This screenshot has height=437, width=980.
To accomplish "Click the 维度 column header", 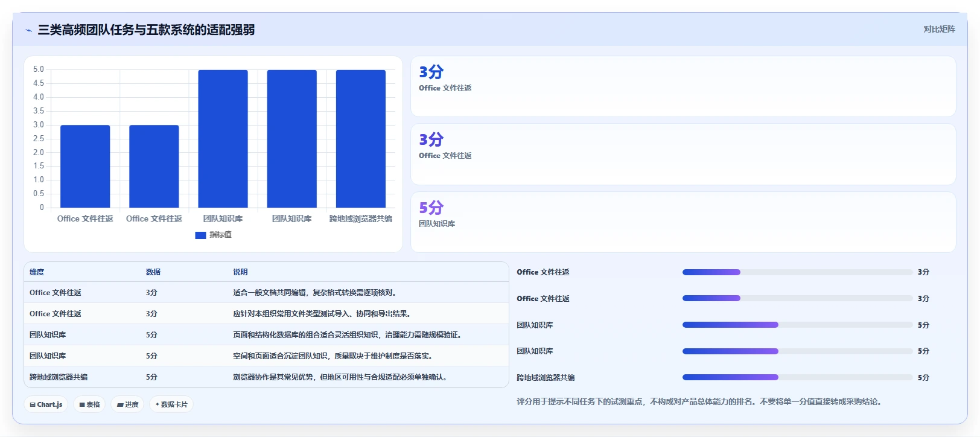I will (x=37, y=272).
